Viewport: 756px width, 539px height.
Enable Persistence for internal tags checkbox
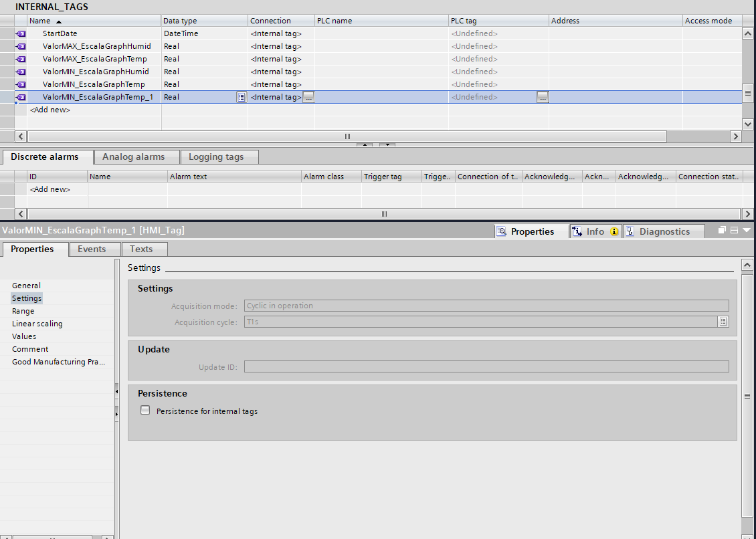145,411
